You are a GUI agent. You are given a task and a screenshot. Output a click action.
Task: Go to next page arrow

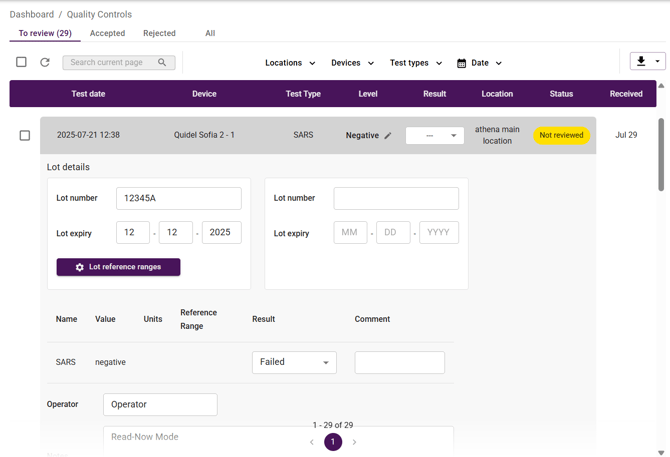tap(354, 442)
